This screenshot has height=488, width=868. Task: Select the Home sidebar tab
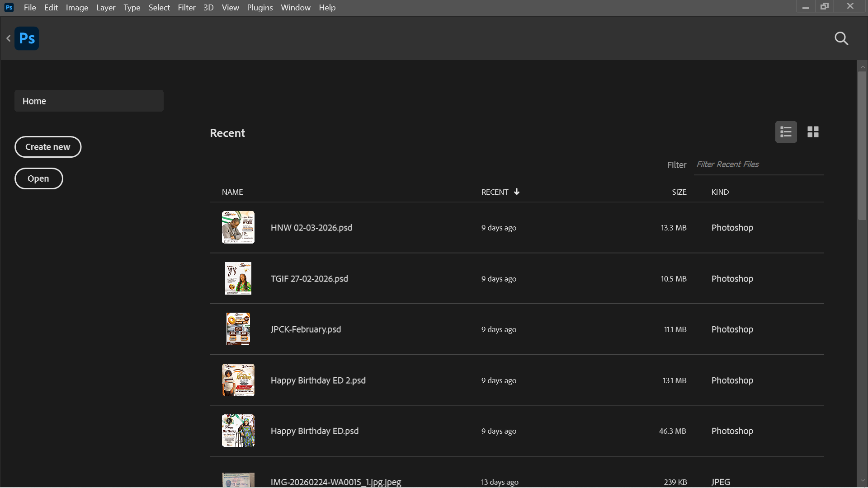click(x=89, y=101)
